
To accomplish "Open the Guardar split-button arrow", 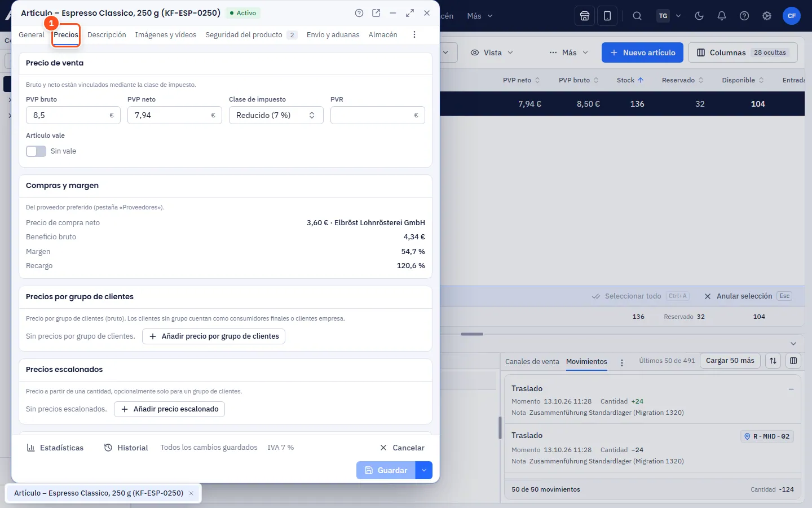I will coord(424,470).
